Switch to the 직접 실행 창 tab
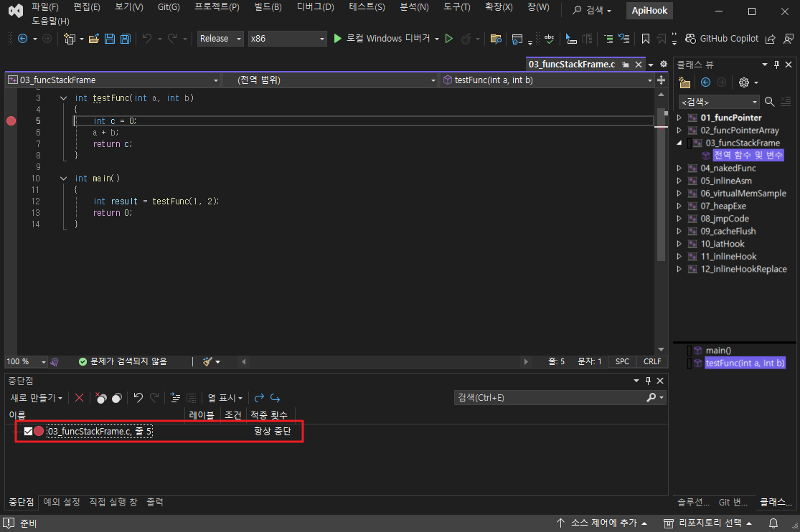This screenshot has height=532, width=800. click(x=113, y=503)
